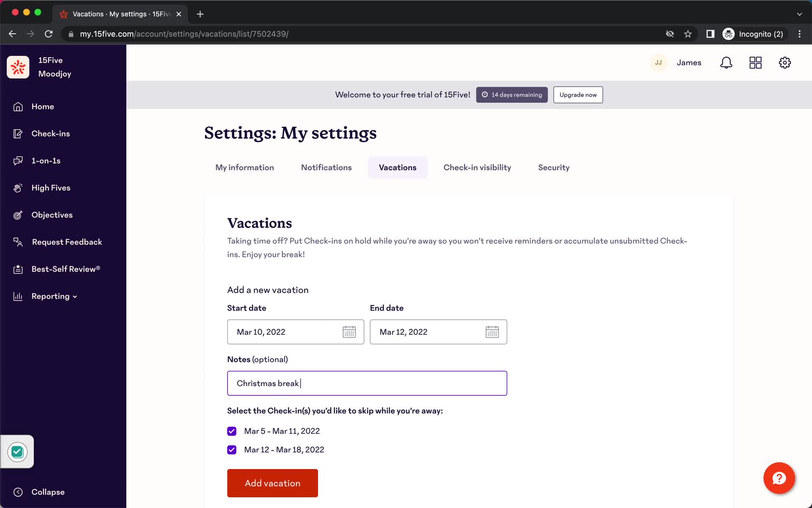
Task: Click the Objectives sidebar icon
Action: 17,215
